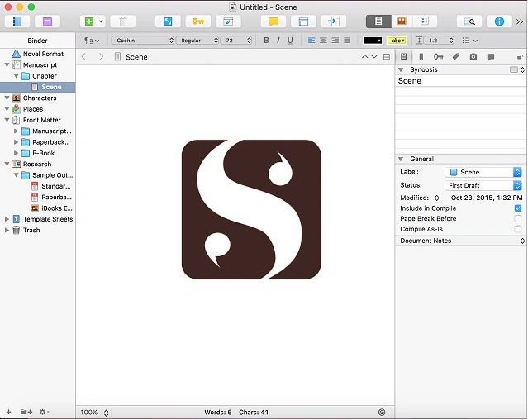This screenshot has height=420, width=528.
Task: Toggle the Binder sidebar button
Action: click(17, 21)
